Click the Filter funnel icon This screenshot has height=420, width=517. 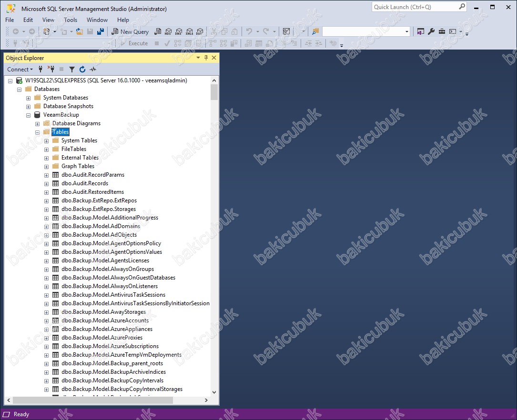72,69
